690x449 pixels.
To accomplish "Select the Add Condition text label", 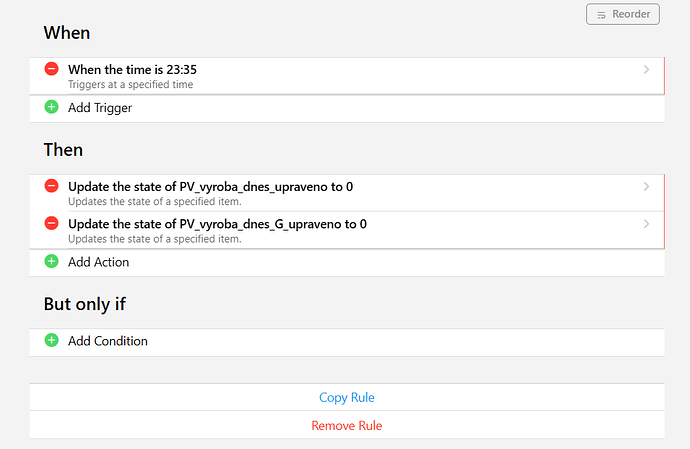I will click(x=107, y=341).
